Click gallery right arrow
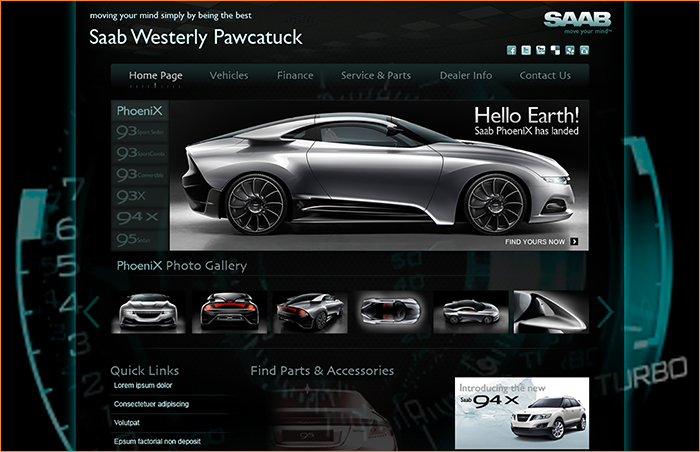The width and height of the screenshot is (700, 452). tap(605, 312)
